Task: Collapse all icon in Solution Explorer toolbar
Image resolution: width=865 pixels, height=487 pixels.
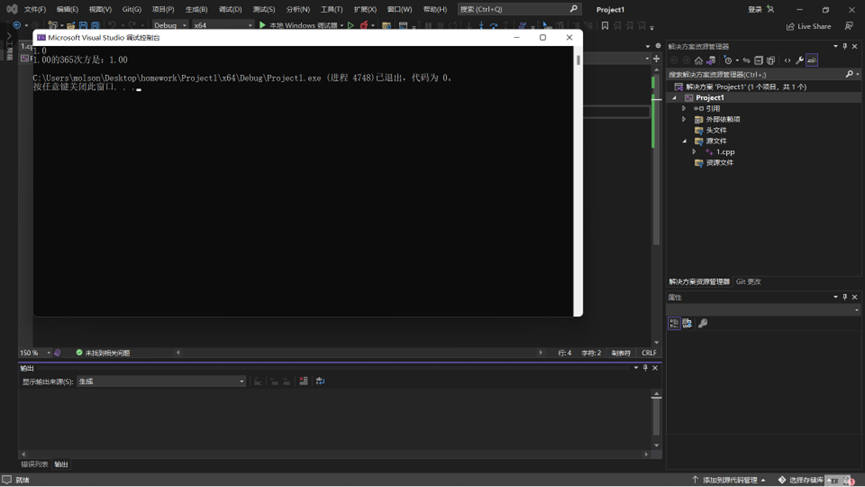Action: [759, 61]
